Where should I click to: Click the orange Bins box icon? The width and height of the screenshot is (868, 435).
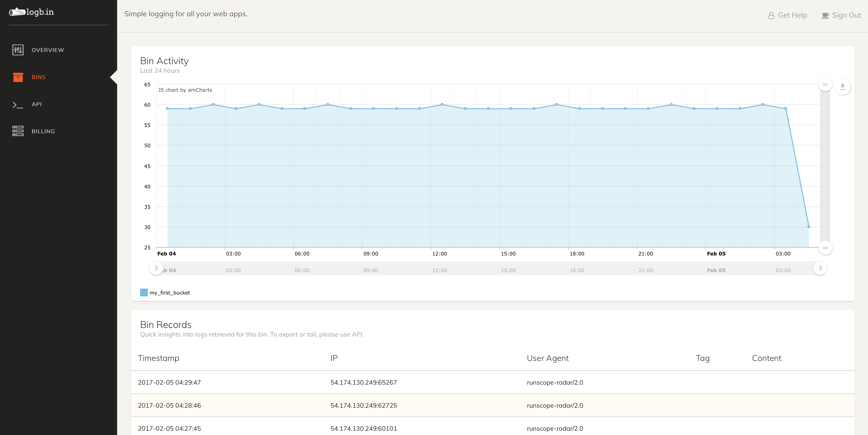pos(18,77)
